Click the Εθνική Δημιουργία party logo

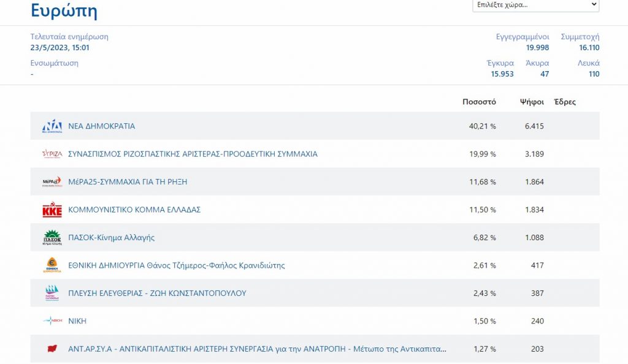pyautogui.click(x=52, y=265)
